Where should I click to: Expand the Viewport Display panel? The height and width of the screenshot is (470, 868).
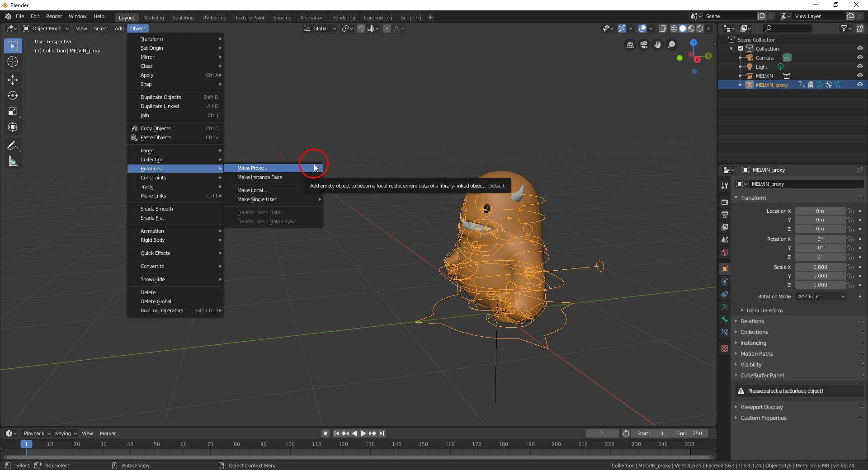point(761,407)
